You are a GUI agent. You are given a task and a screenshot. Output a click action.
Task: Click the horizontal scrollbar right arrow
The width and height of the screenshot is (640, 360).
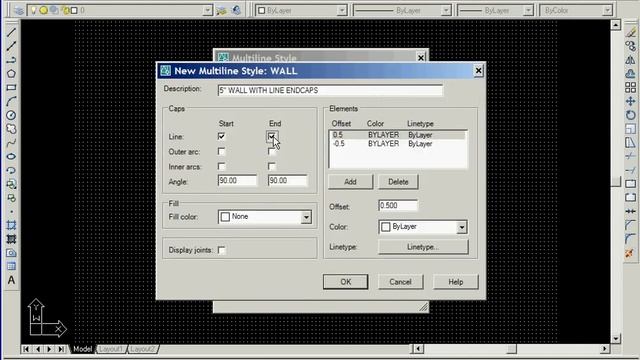pos(605,349)
